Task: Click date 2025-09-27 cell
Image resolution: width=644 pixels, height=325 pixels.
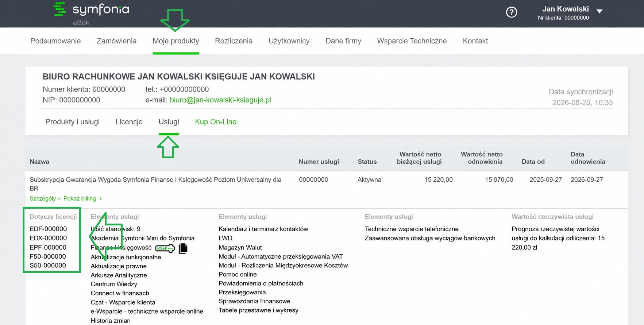Action: [546, 179]
